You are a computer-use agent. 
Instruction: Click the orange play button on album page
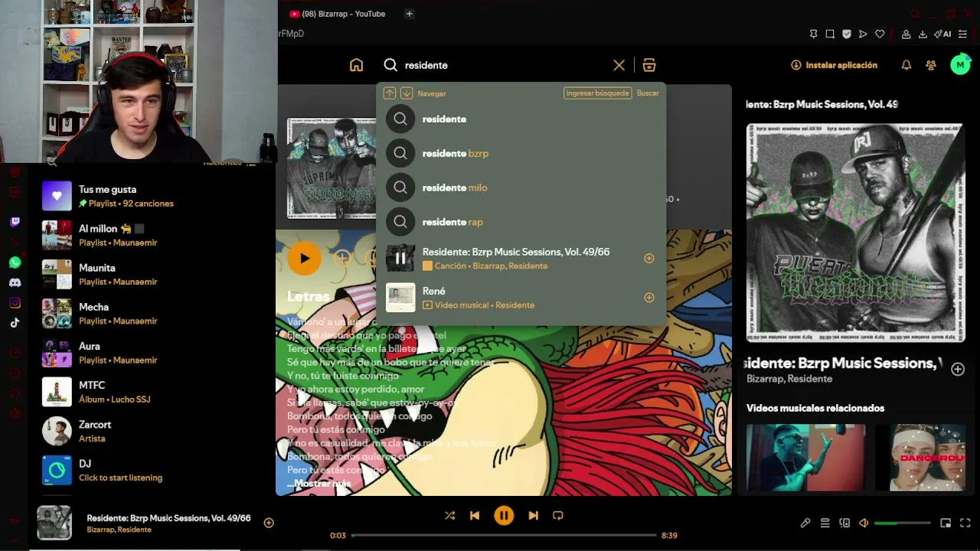(x=305, y=259)
